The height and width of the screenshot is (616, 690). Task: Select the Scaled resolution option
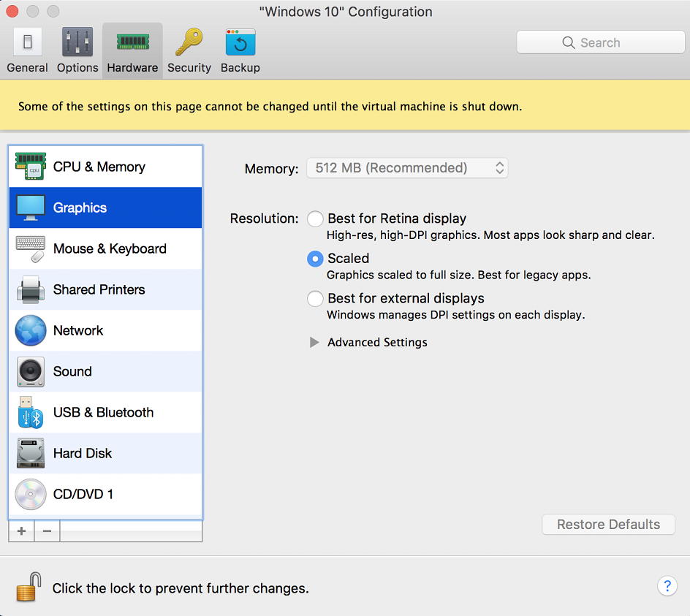315,259
